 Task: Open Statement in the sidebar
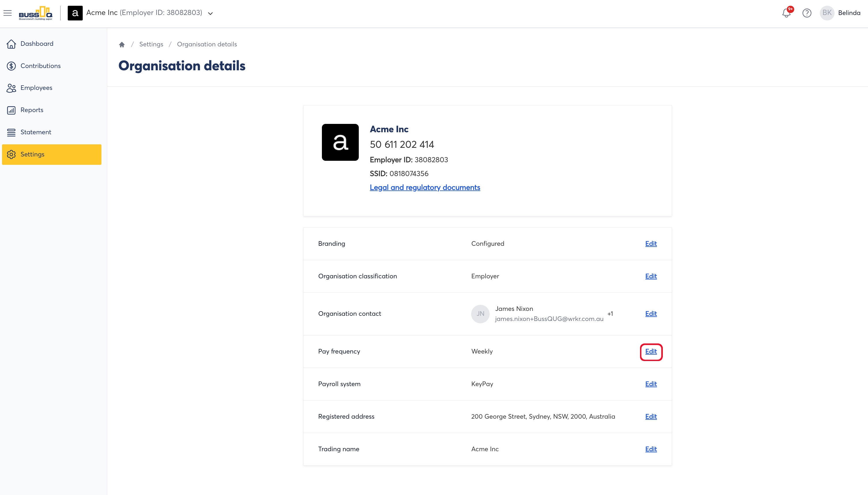click(x=52, y=132)
